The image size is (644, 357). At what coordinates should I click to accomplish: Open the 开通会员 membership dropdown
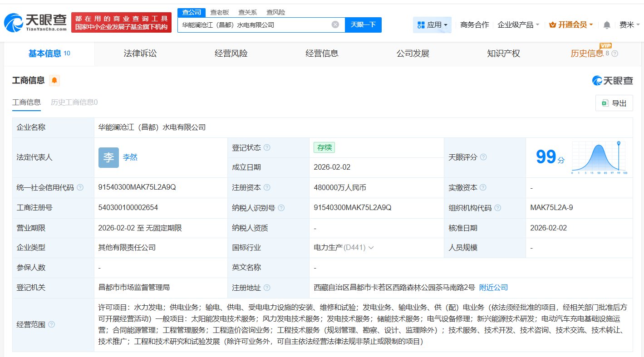(571, 25)
